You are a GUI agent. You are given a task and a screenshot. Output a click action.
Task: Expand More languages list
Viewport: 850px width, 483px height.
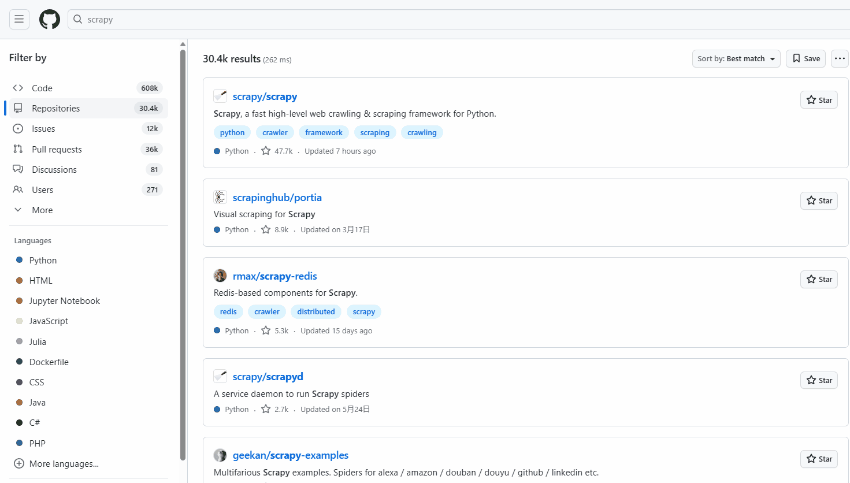click(63, 464)
